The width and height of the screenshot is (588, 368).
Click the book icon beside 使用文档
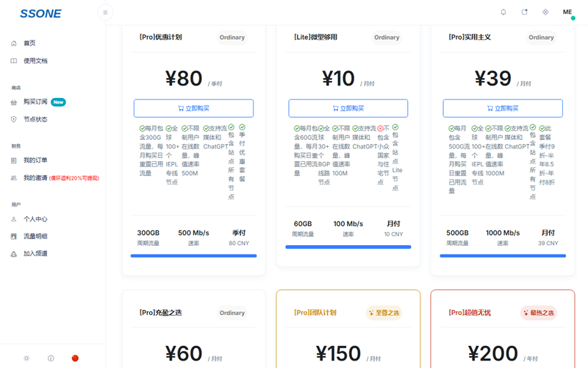pyautogui.click(x=13, y=61)
